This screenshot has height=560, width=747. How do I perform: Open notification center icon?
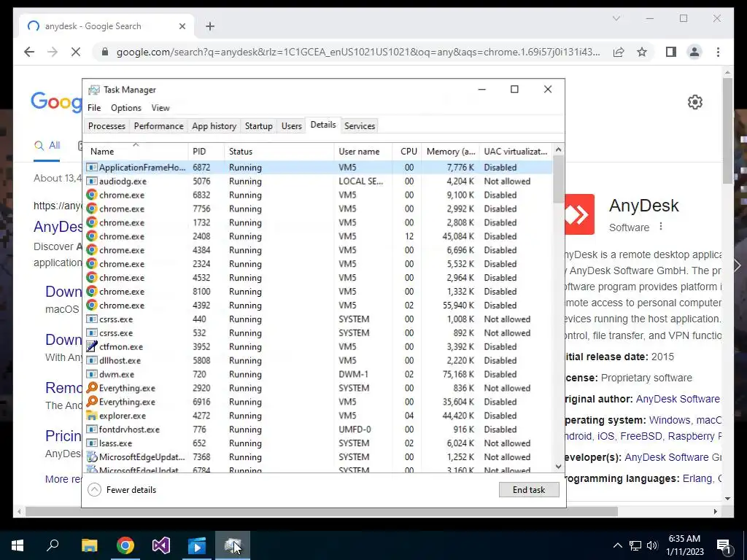724,545
